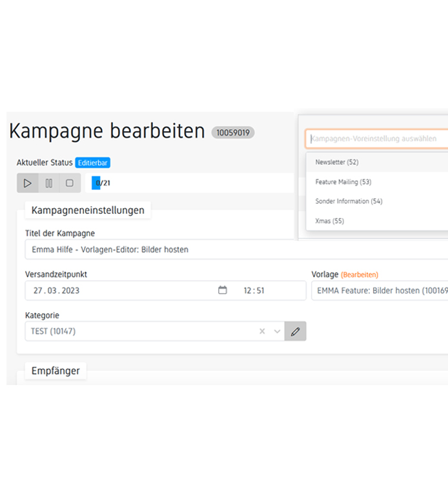Screen dimensions: 448x502
Task: Pause the campaign sending
Action: click(48, 183)
